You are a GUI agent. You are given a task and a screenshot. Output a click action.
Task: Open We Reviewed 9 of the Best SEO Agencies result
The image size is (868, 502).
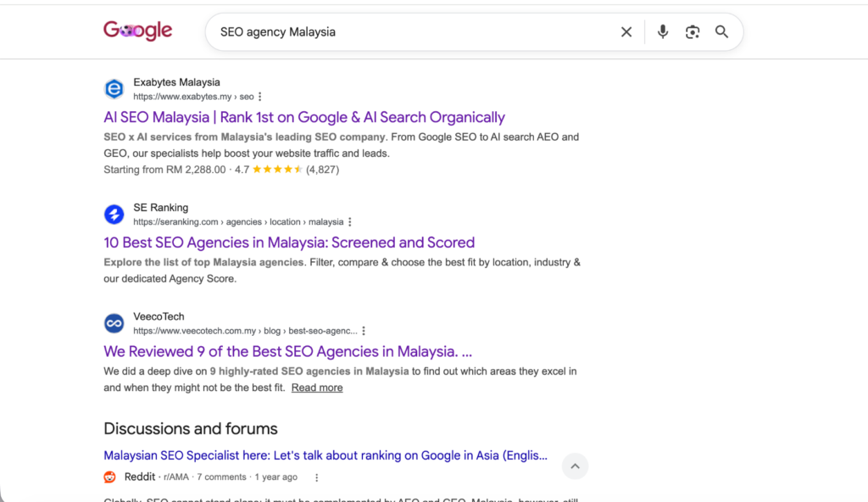(288, 351)
